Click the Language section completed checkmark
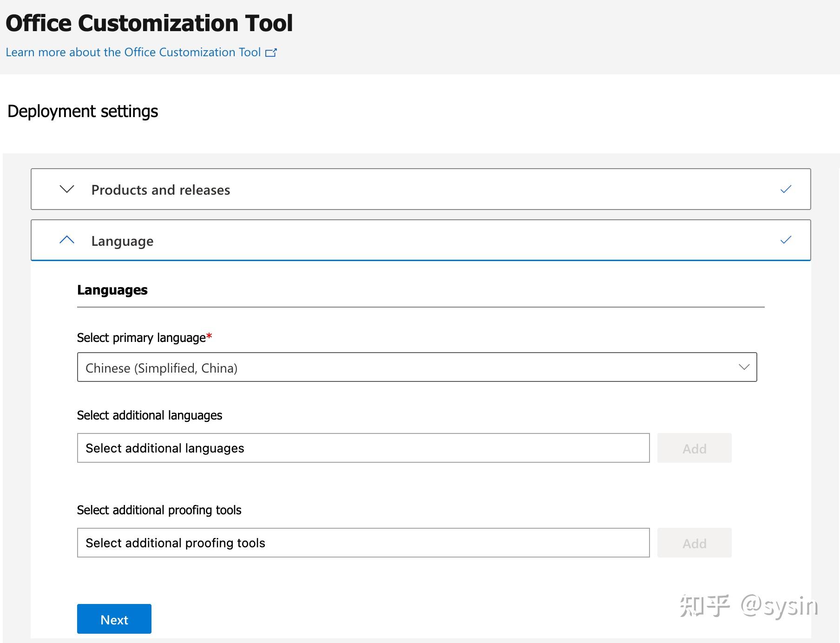This screenshot has width=840, height=643. pyautogui.click(x=786, y=240)
